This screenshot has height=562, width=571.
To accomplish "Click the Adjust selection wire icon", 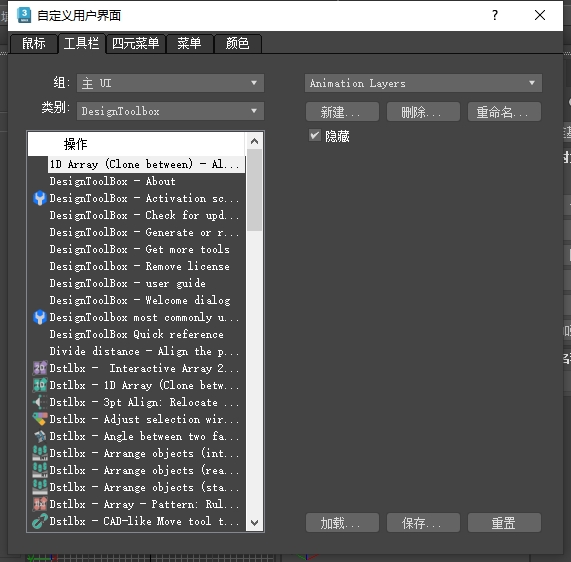I will (40, 419).
